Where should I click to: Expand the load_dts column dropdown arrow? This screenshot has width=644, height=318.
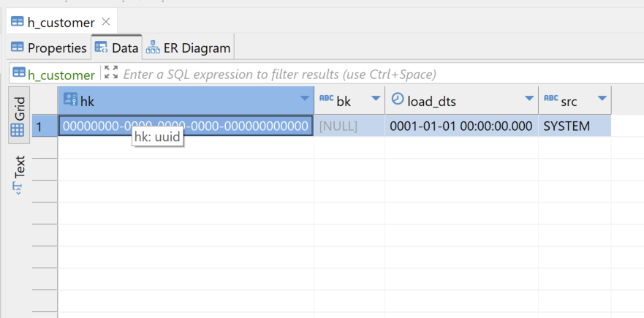click(529, 99)
